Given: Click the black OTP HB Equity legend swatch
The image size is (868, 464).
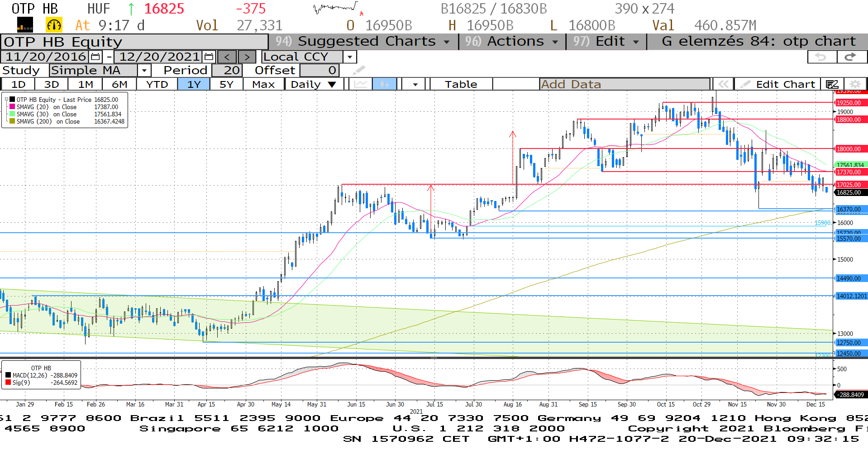Looking at the screenshot, I should point(12,100).
